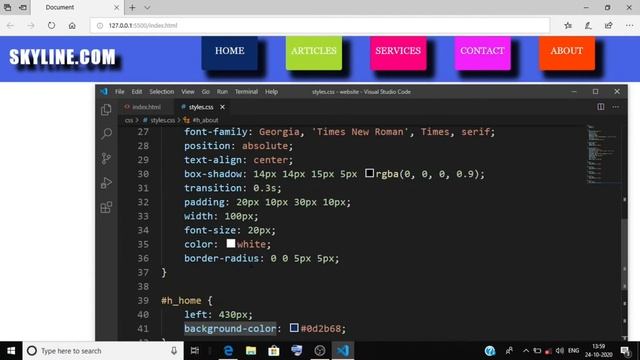Open the rgba box-shadow color swatch
The image size is (640, 360).
(x=369, y=173)
